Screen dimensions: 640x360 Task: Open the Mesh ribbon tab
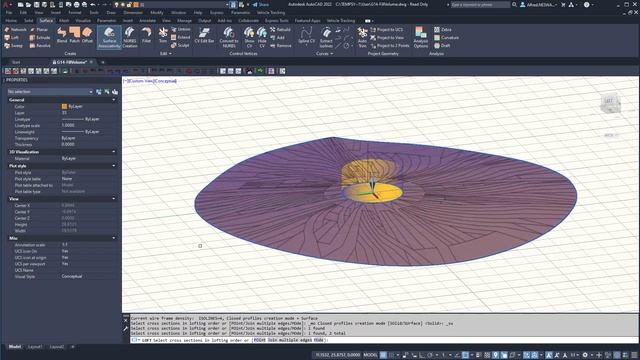click(64, 20)
